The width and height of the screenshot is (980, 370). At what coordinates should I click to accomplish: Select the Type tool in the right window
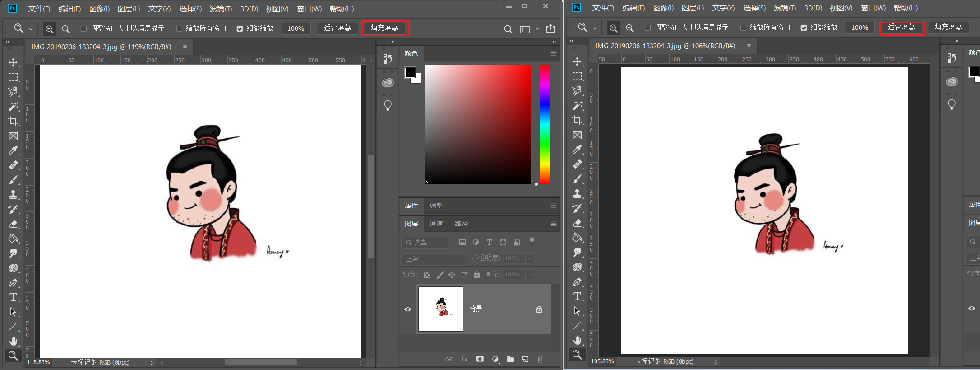577,296
